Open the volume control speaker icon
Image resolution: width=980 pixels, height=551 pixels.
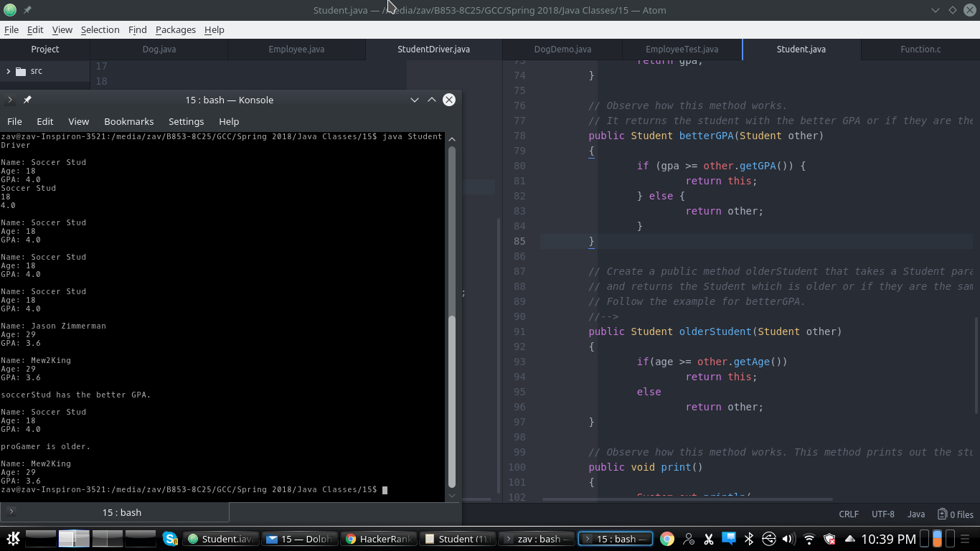pos(788,539)
